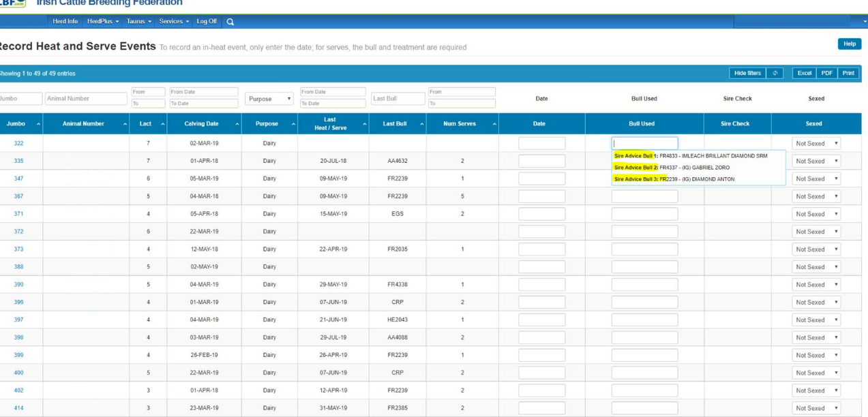
Task: Sort by Num Serves column arrow
Action: point(494,124)
